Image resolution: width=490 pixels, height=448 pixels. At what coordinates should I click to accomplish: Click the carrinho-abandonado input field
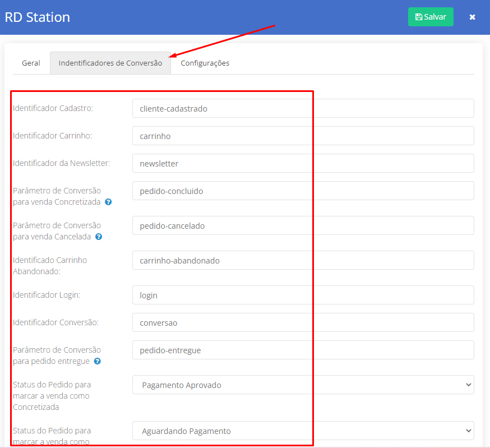pyautogui.click(x=303, y=260)
